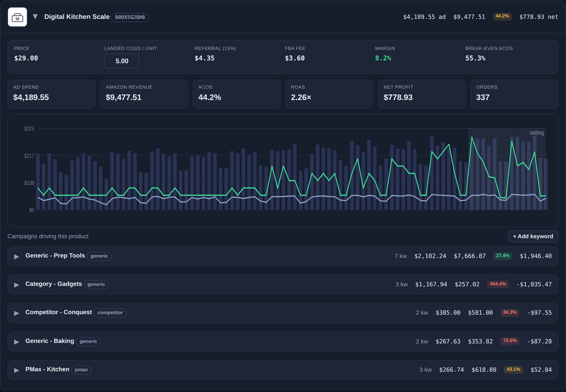This screenshot has width=566, height=392.
Task: Click the $52.84 profit for PMax - Kitchen
Action: (x=541, y=370)
